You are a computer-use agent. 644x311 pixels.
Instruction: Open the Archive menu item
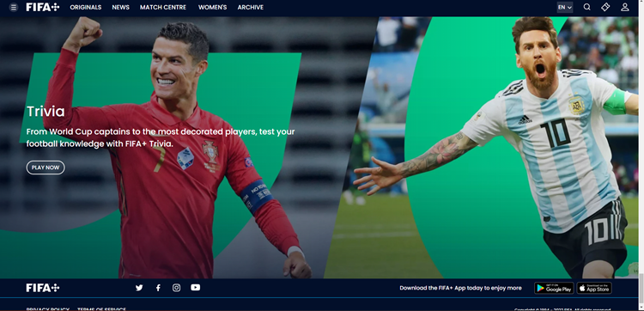point(251,8)
